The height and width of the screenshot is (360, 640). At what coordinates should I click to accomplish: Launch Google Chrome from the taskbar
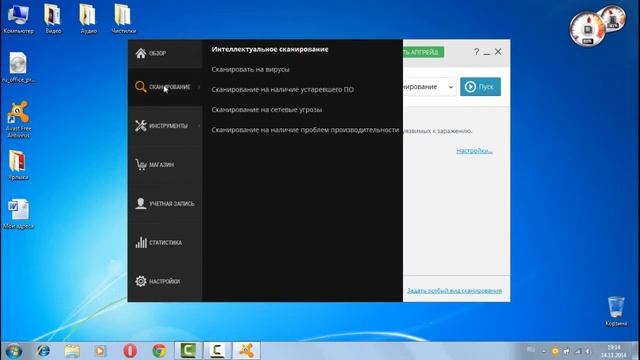click(x=159, y=351)
